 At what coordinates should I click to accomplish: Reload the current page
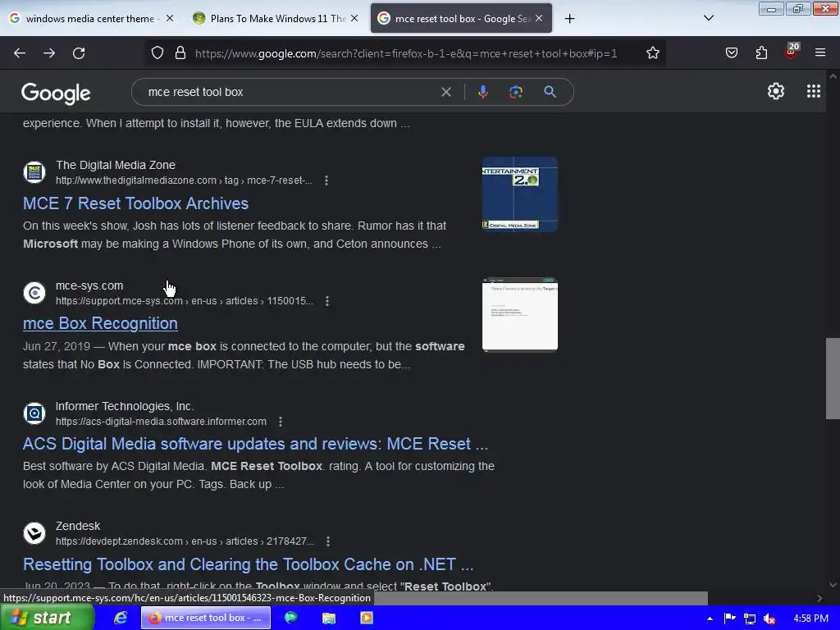pyautogui.click(x=79, y=53)
